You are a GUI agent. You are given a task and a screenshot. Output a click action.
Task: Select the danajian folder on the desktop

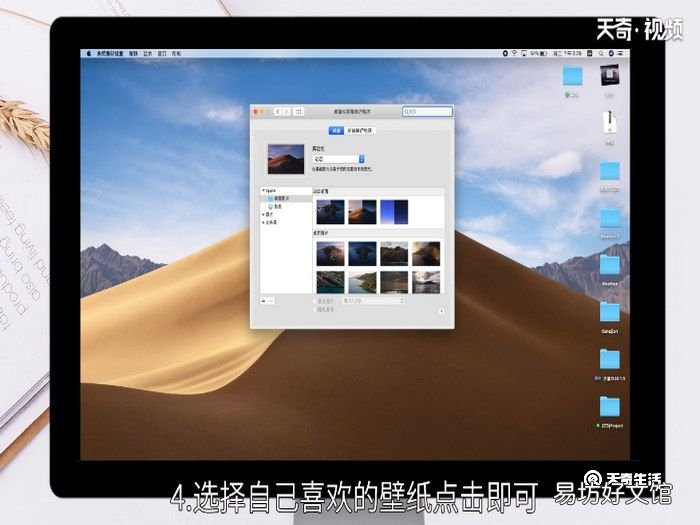click(x=610, y=312)
